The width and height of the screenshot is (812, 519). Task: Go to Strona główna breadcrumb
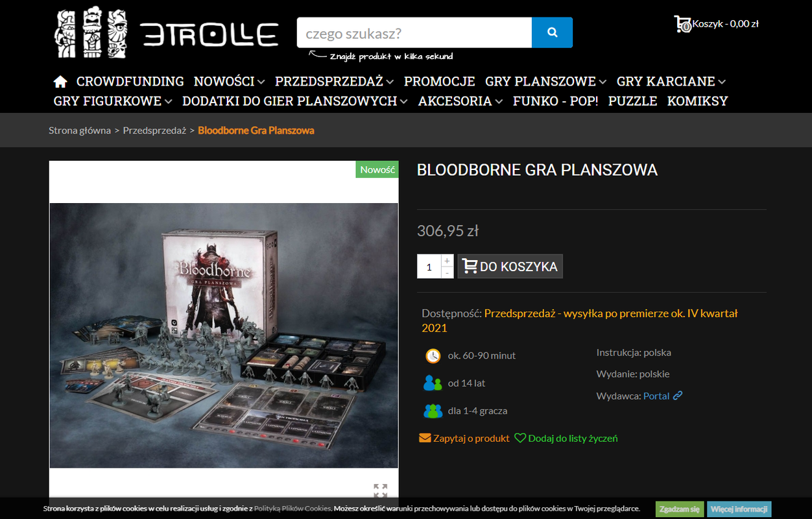(x=80, y=130)
